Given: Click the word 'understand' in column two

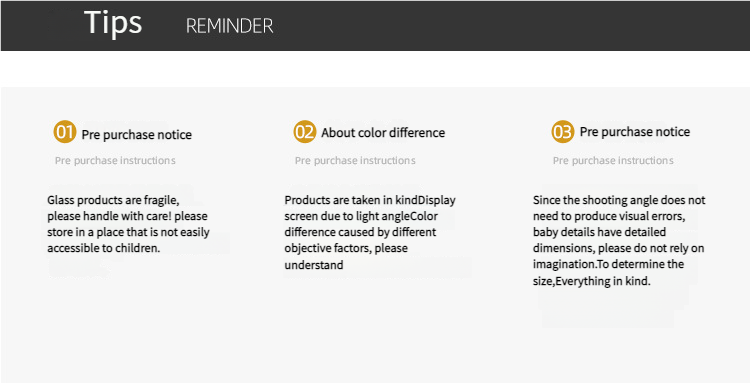Looking at the screenshot, I should click(314, 265).
